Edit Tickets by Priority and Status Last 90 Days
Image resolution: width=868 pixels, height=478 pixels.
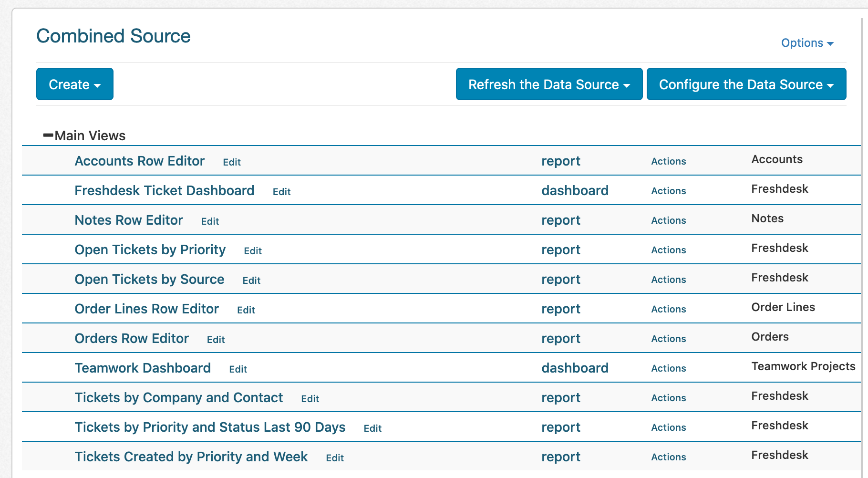372,428
